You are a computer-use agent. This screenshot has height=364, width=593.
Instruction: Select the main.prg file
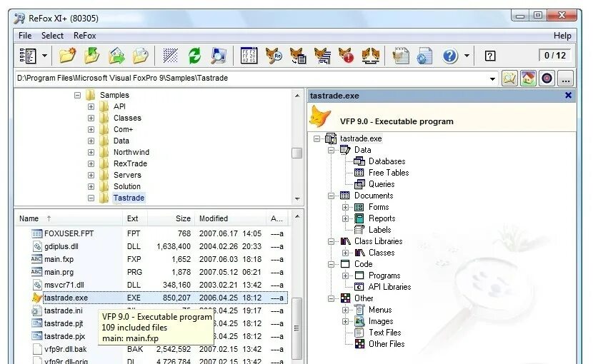coord(59,272)
